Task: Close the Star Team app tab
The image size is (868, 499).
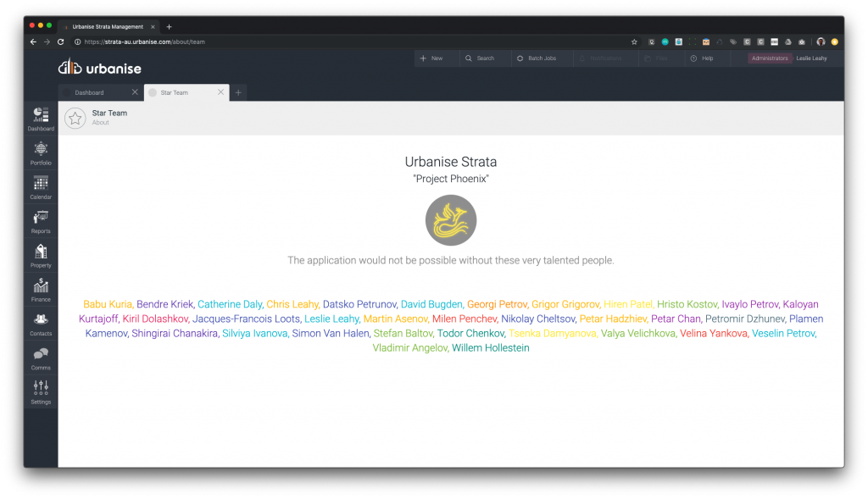Action: pyautogui.click(x=221, y=92)
